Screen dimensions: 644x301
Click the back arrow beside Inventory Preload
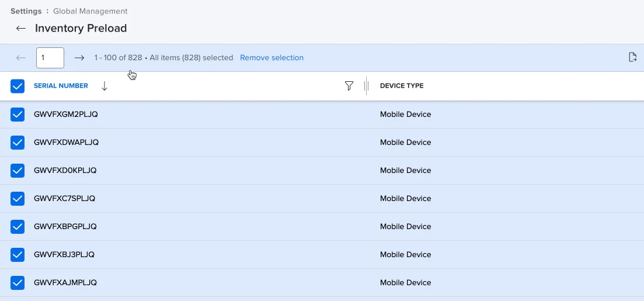[20, 29]
